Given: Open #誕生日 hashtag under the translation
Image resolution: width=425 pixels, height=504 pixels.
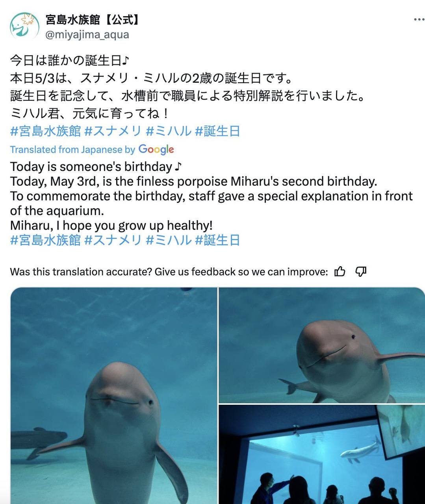Looking at the screenshot, I should coord(218,240).
